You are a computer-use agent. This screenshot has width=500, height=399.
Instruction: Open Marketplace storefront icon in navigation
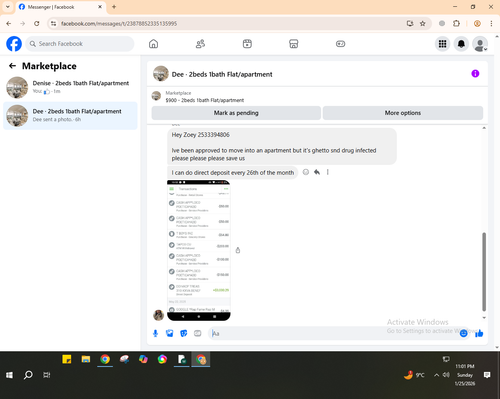(x=294, y=44)
